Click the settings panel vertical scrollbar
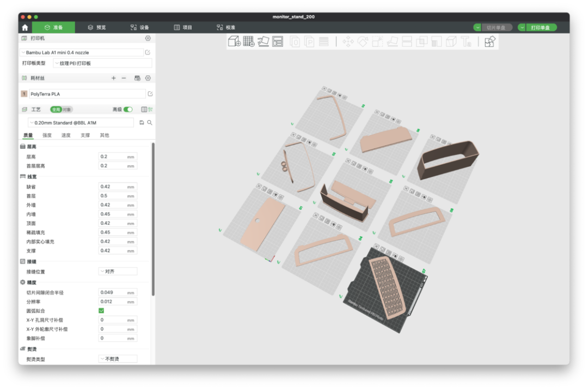The height and width of the screenshot is (389, 588). pyautogui.click(x=153, y=219)
